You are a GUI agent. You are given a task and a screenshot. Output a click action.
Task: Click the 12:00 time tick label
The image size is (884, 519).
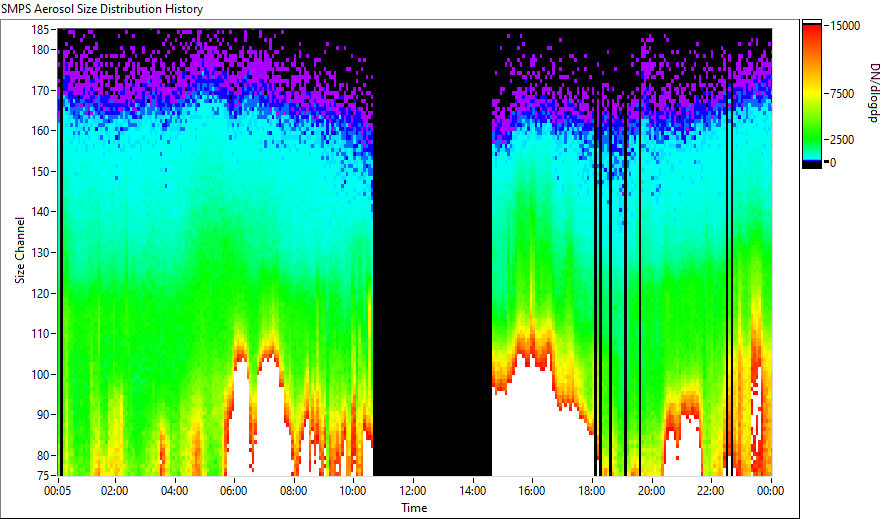coord(413,491)
